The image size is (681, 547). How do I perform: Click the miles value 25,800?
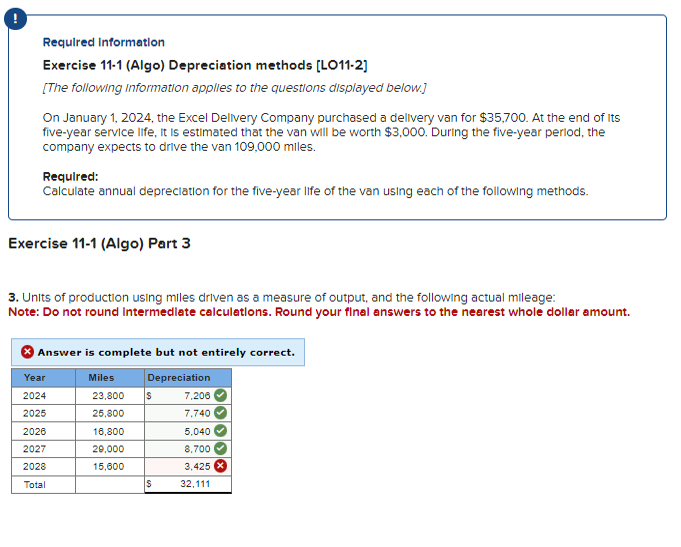(108, 413)
